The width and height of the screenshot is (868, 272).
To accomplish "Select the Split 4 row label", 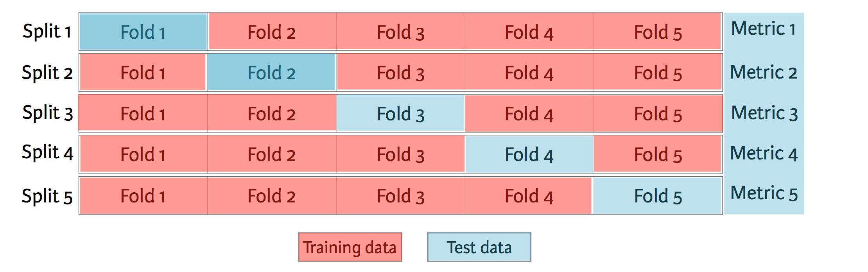I will pyautogui.click(x=47, y=152).
